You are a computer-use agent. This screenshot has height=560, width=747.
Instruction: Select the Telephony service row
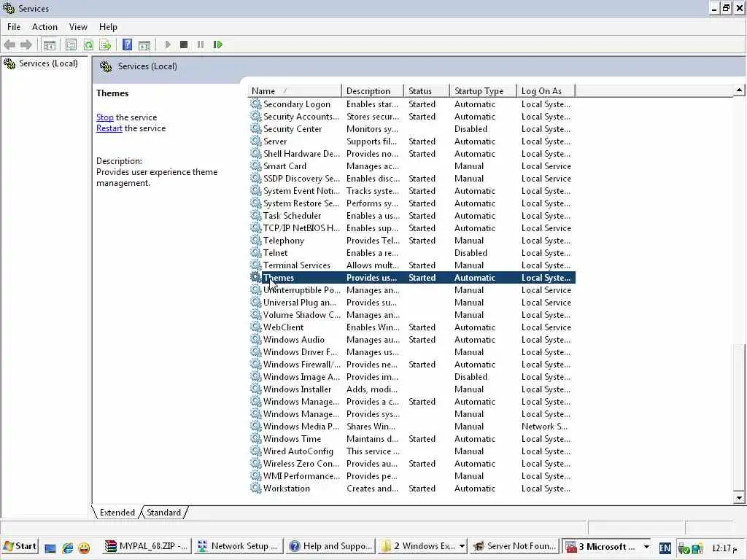[412, 241]
